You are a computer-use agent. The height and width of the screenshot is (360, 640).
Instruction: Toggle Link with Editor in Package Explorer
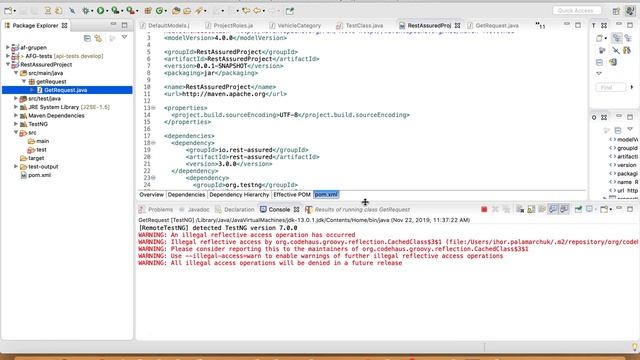(x=98, y=38)
